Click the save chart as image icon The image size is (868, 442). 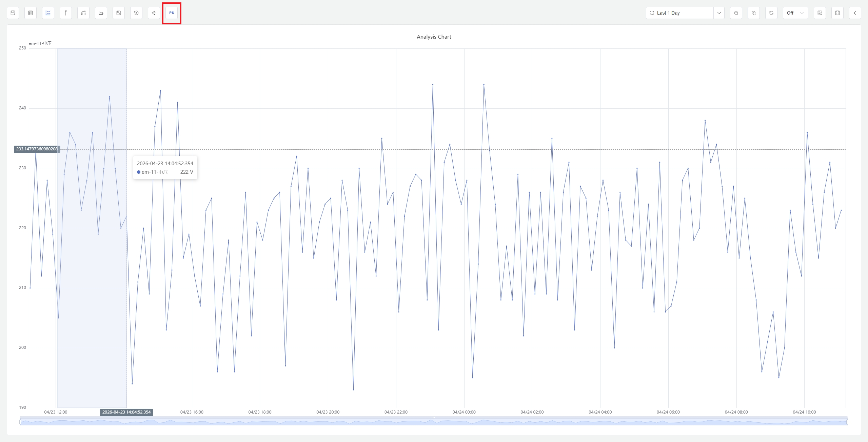pyautogui.click(x=820, y=13)
